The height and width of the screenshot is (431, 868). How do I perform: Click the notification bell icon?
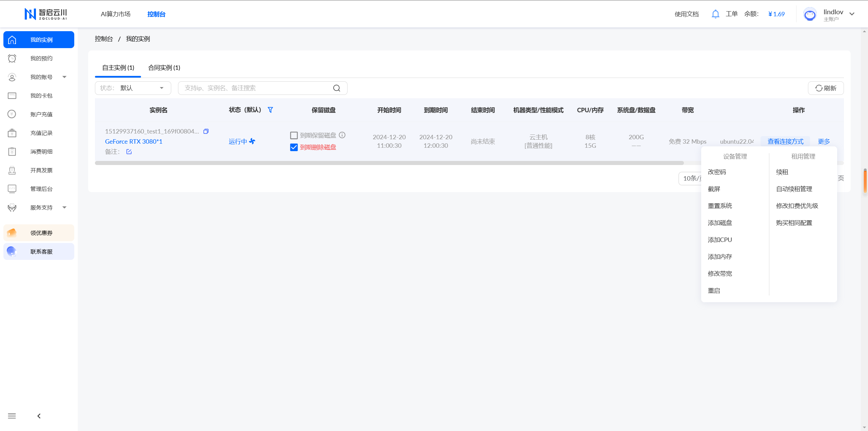tap(715, 14)
